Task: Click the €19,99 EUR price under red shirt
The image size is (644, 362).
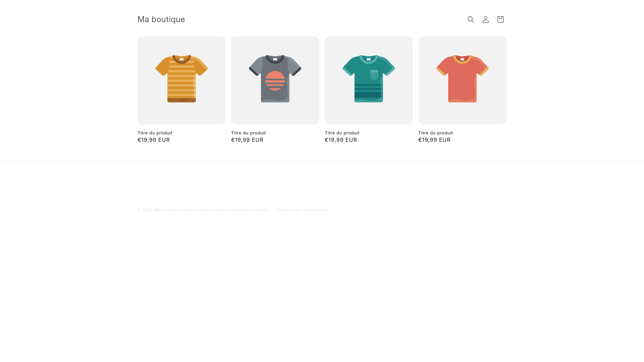Action: pos(434,140)
